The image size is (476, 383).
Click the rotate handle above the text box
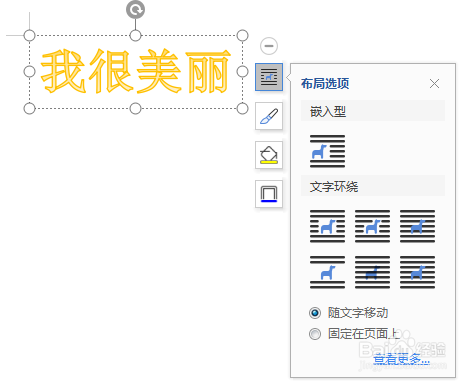point(135,10)
